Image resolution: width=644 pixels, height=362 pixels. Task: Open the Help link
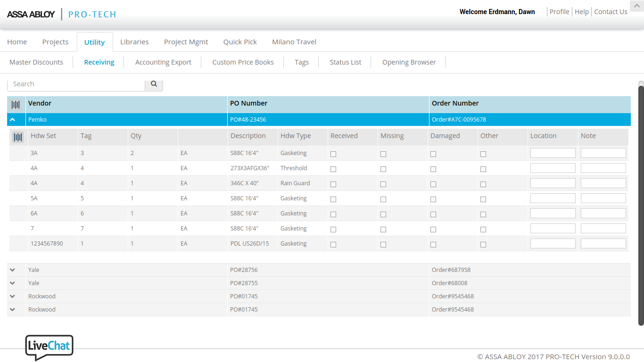tap(582, 12)
